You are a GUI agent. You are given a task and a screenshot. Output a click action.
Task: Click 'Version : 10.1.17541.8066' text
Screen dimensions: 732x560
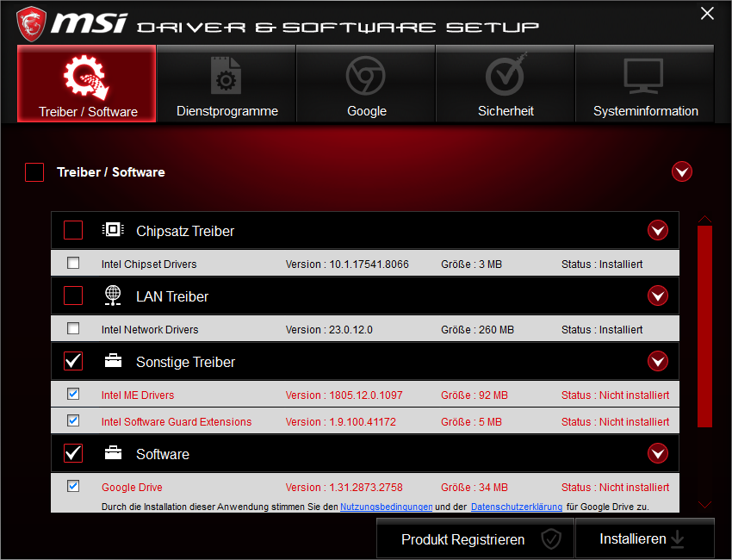click(x=347, y=264)
